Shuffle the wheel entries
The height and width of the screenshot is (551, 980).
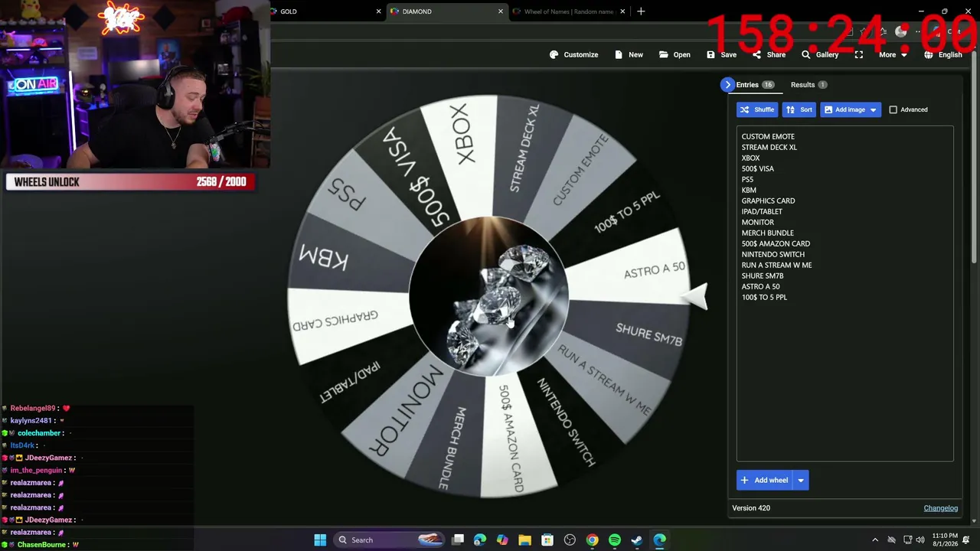pyautogui.click(x=757, y=109)
